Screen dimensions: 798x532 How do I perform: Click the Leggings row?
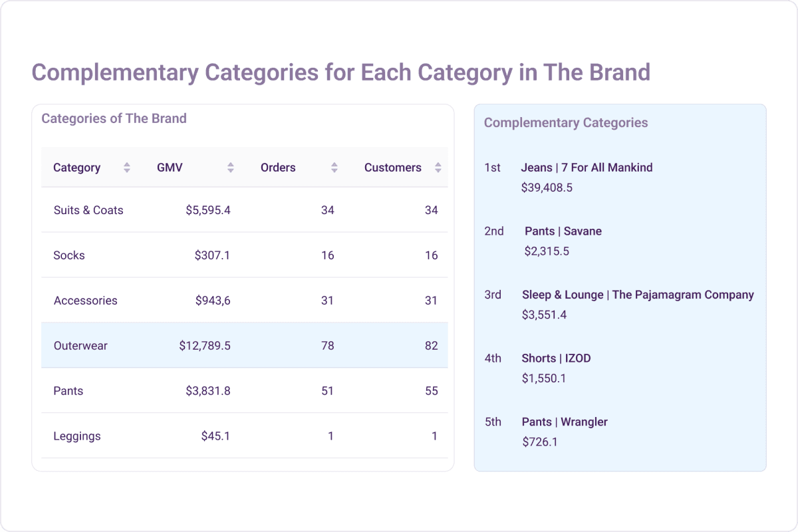point(244,436)
